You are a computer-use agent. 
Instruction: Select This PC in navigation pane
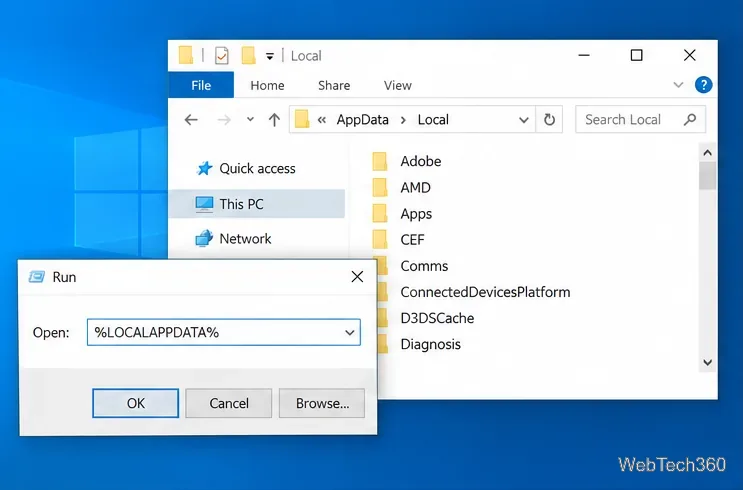tap(257, 204)
